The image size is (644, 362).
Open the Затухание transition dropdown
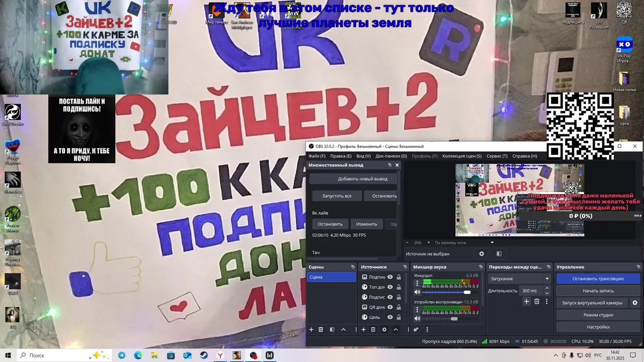pos(519,279)
